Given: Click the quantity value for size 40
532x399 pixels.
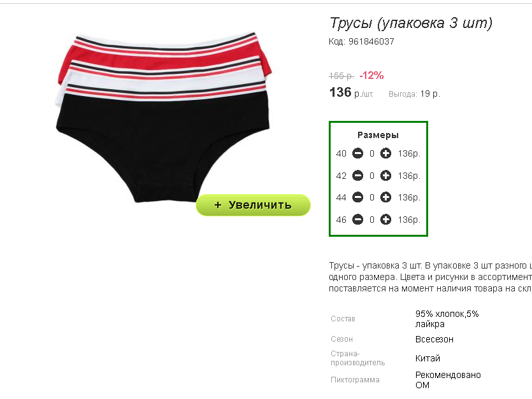Looking at the screenshot, I should click(372, 153).
